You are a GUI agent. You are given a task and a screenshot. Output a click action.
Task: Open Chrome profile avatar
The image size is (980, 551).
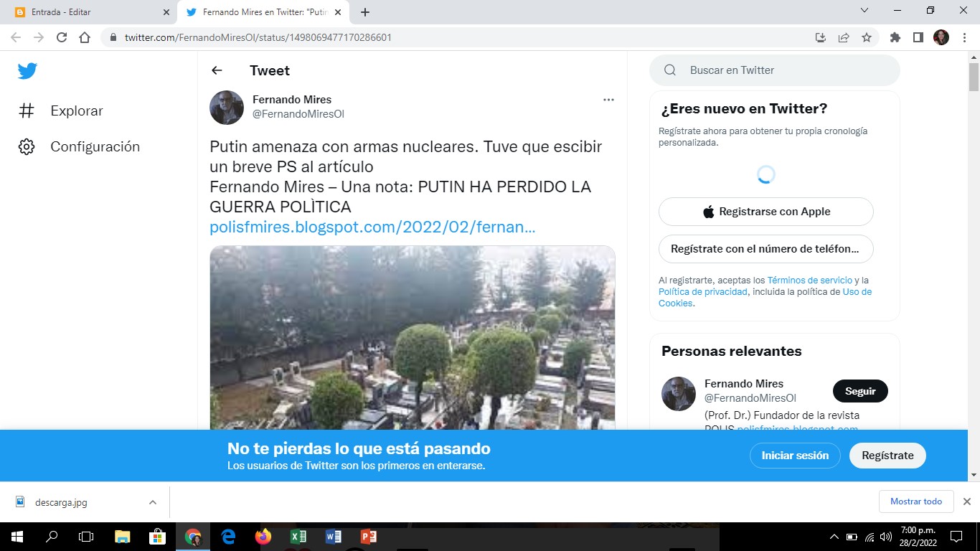941,37
